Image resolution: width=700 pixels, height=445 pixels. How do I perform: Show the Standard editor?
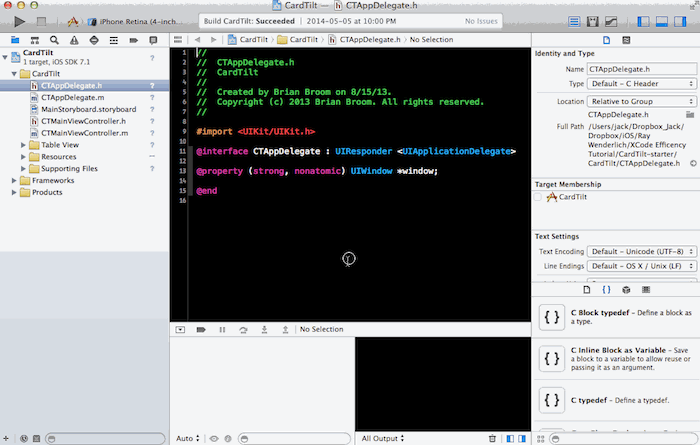pos(574,21)
